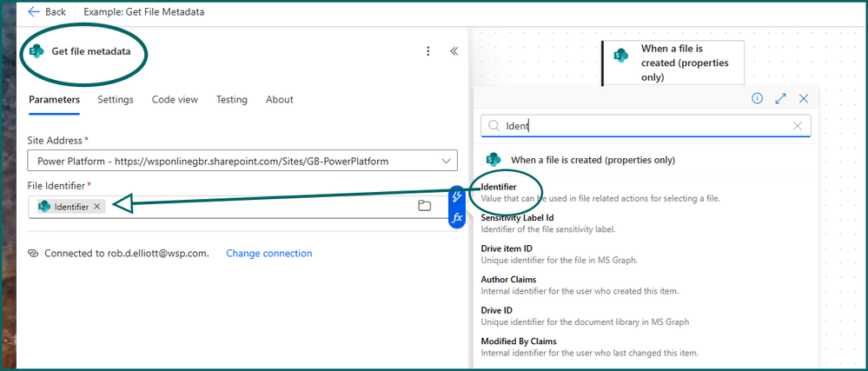Click the Connected to rob.d.elliott@wsp.com text
868x371 pixels.
click(x=127, y=253)
